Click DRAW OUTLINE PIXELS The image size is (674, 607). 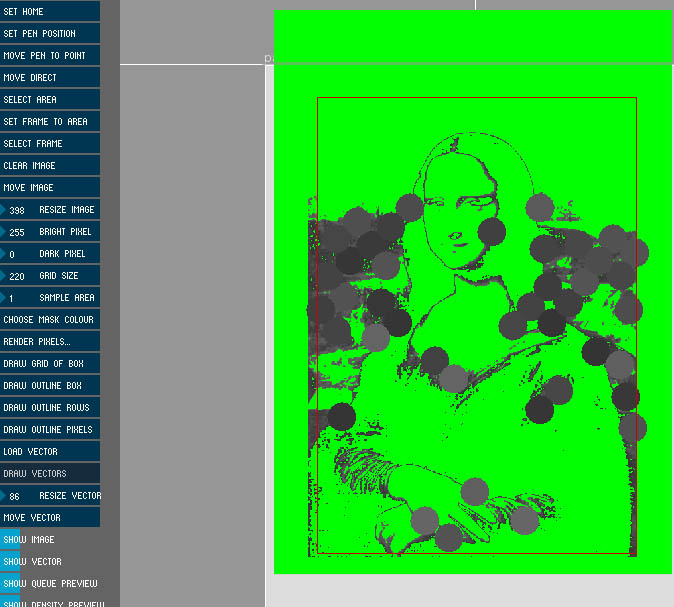(50, 429)
